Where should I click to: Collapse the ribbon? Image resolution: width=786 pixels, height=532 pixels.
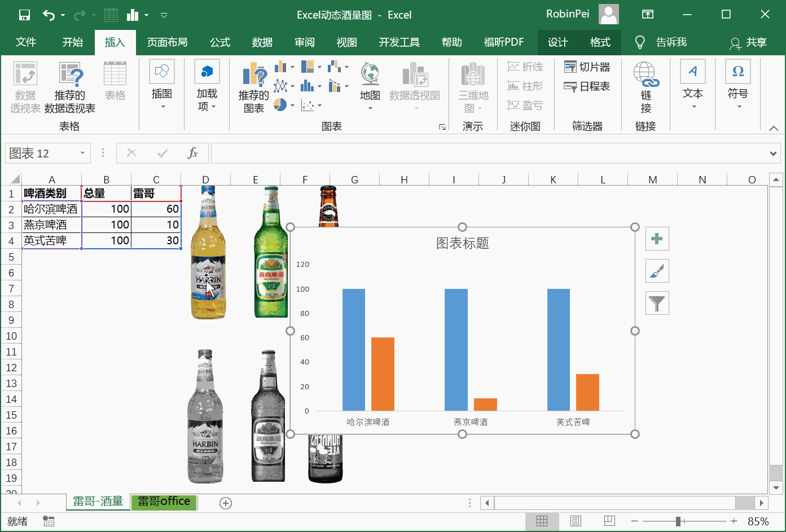pyautogui.click(x=774, y=128)
